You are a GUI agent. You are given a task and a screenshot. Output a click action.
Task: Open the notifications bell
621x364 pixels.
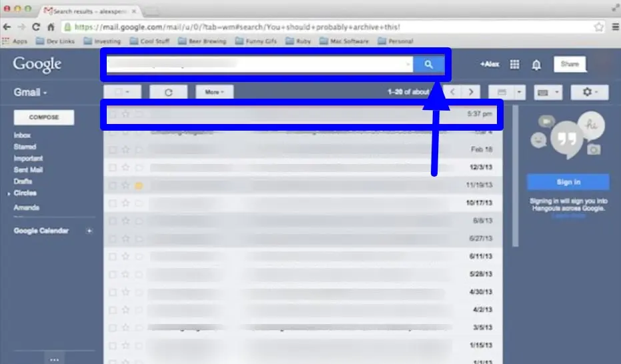[x=536, y=65]
